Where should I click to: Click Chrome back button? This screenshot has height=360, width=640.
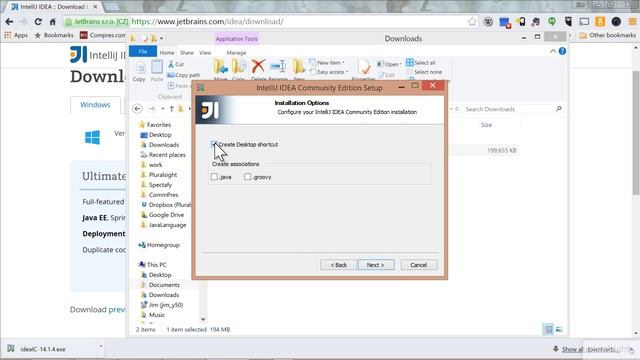9,22
